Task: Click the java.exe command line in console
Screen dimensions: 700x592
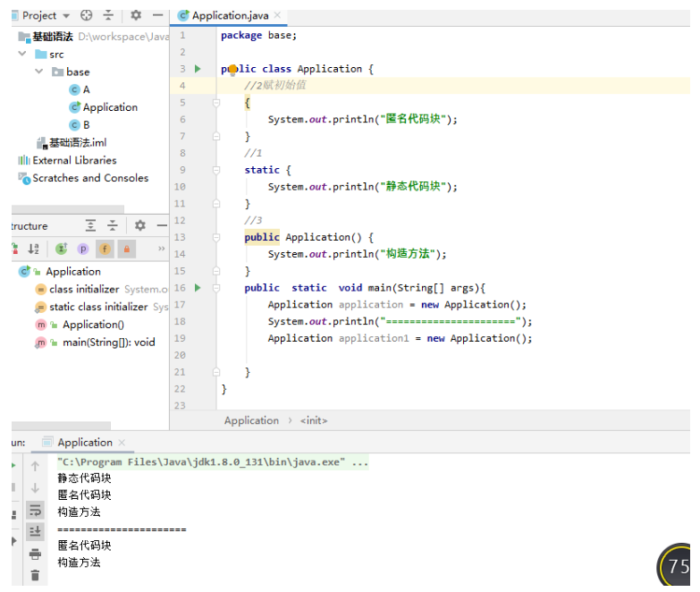Action: point(213,462)
